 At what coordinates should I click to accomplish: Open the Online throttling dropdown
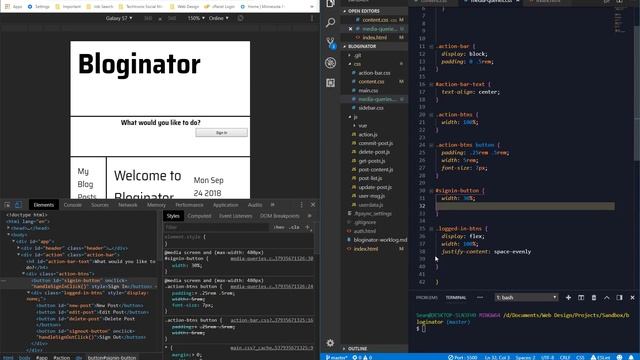coord(218,18)
